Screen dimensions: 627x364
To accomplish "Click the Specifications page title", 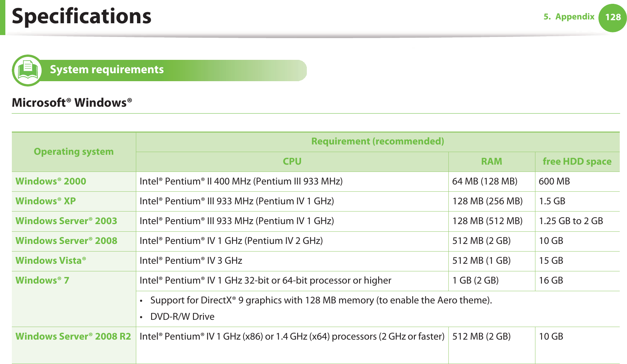I will click(82, 16).
